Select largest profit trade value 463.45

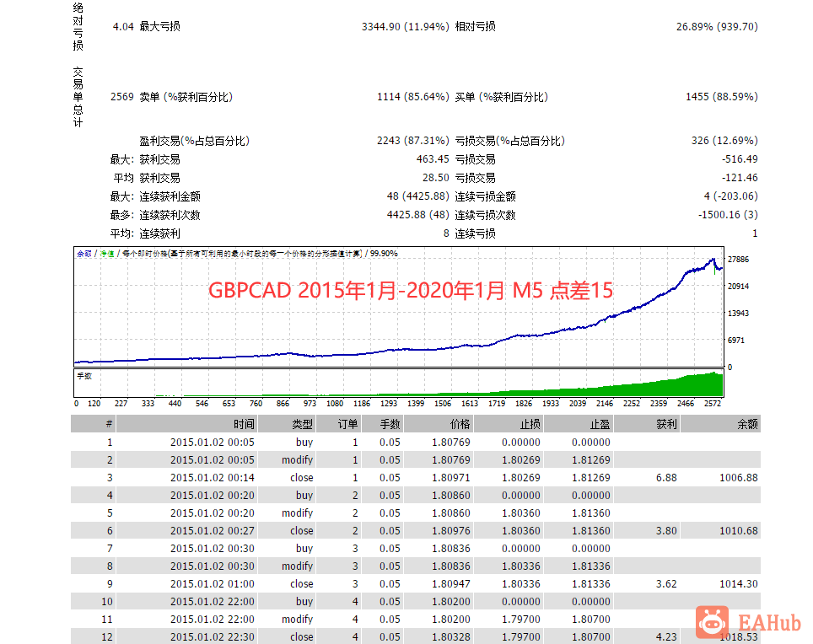coord(433,159)
